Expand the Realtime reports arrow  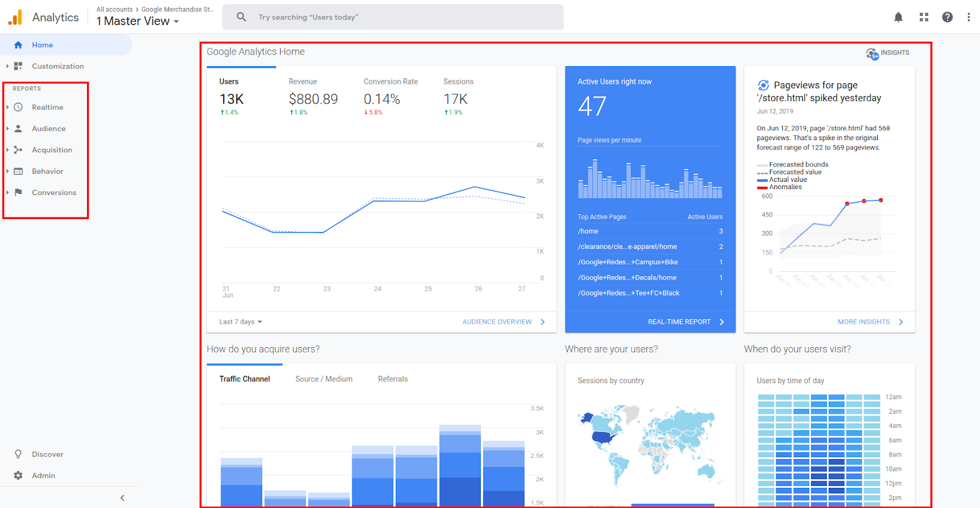click(7, 107)
